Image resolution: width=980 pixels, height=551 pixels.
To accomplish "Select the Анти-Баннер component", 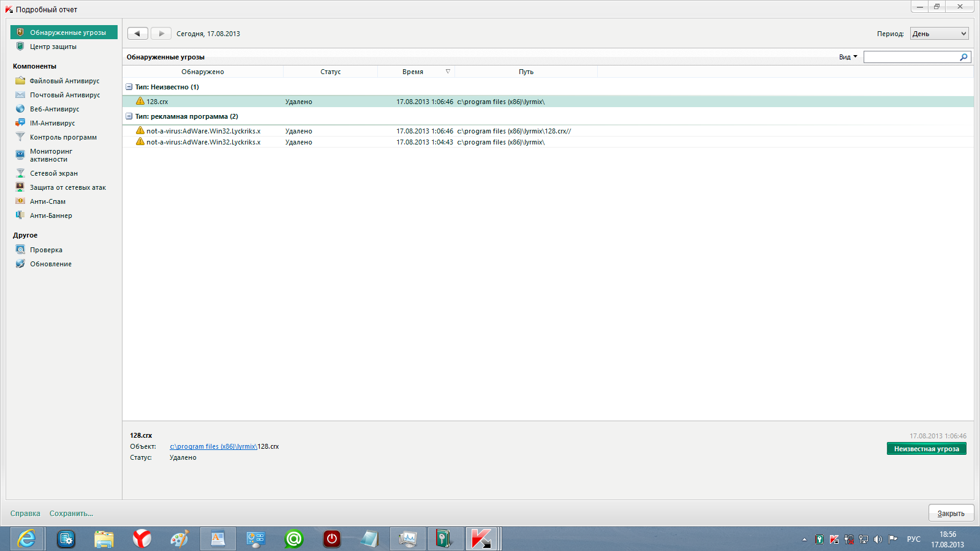I will click(x=51, y=216).
